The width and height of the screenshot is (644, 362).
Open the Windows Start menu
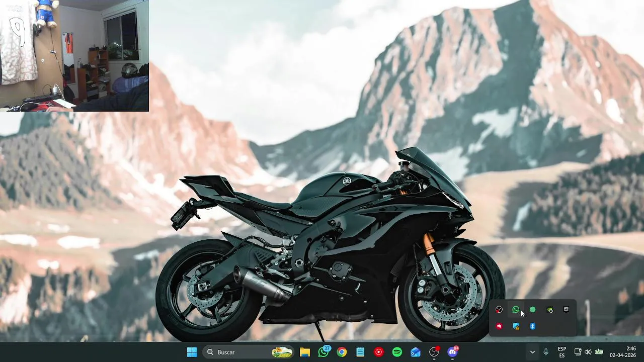(x=192, y=352)
